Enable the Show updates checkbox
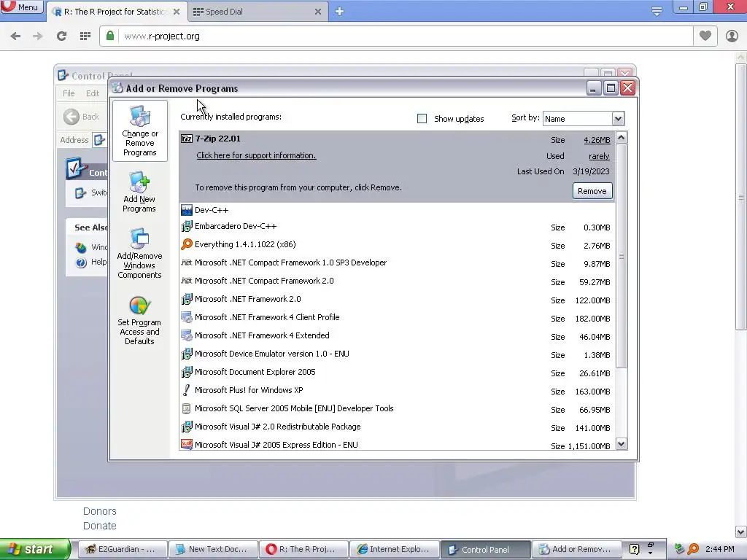The height and width of the screenshot is (560, 747). pos(422,119)
